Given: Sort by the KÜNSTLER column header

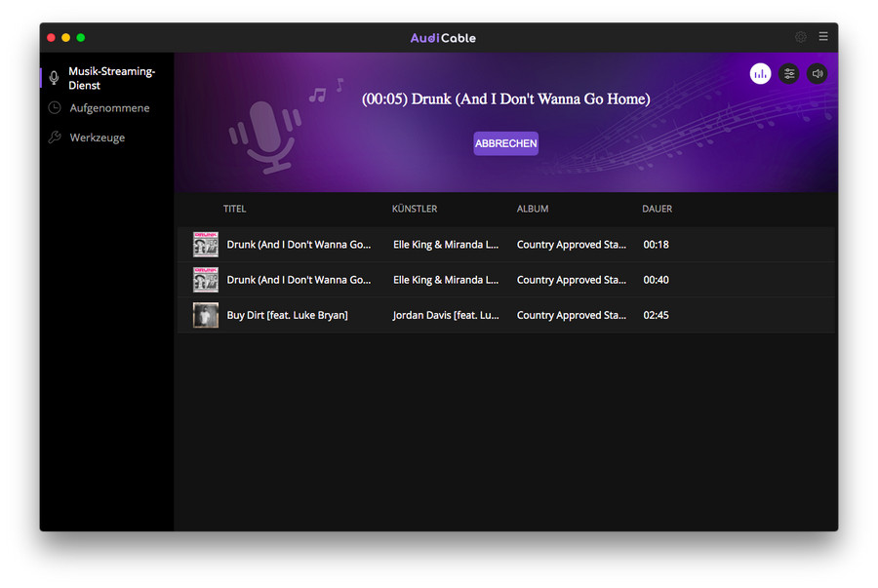Looking at the screenshot, I should [414, 209].
